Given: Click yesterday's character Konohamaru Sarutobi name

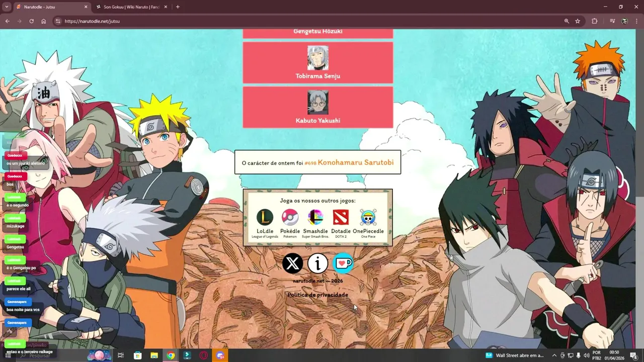Looking at the screenshot, I should tap(356, 162).
